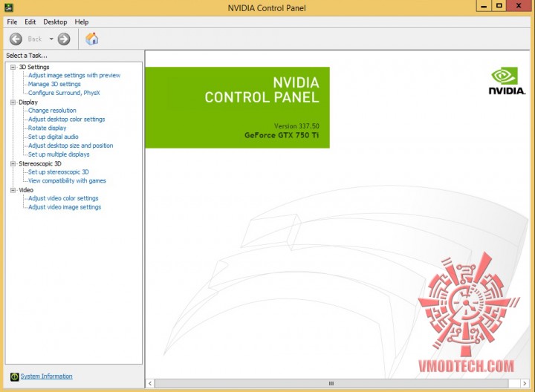Click the GeForce GTX 750 Ti text
The image size is (535, 392).
[x=282, y=135]
